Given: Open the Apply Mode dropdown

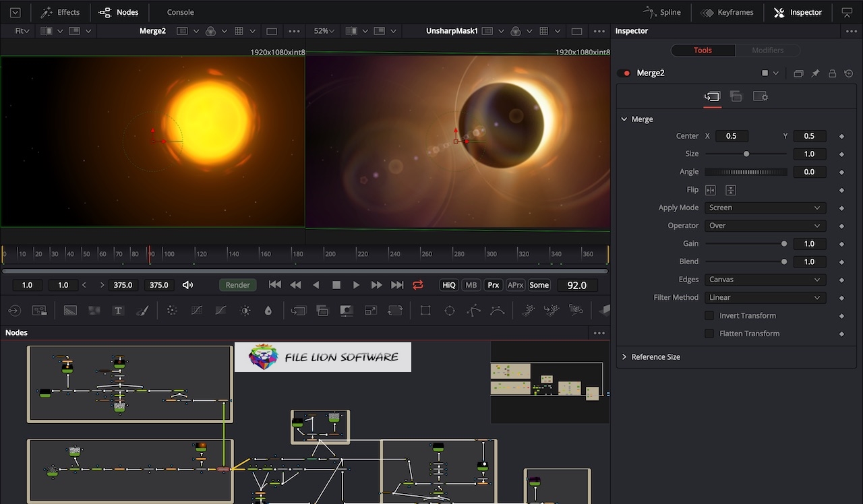Looking at the screenshot, I should tap(765, 208).
